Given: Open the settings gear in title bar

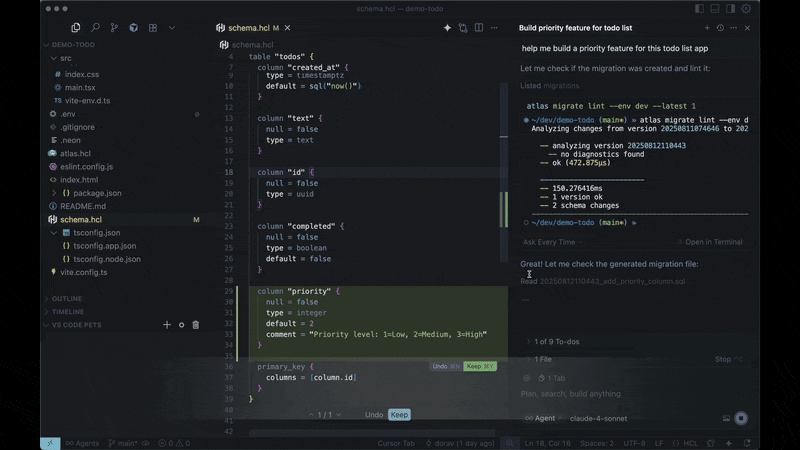Looking at the screenshot, I should [745, 8].
